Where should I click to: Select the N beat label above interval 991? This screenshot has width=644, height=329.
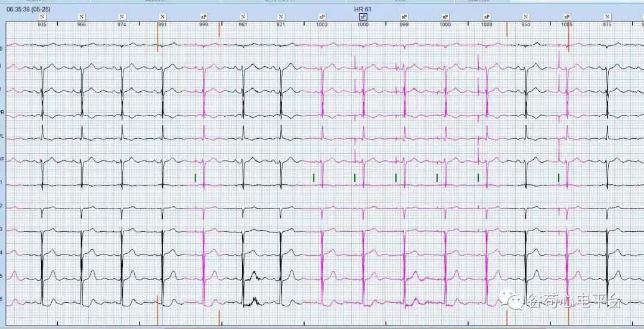163,17
